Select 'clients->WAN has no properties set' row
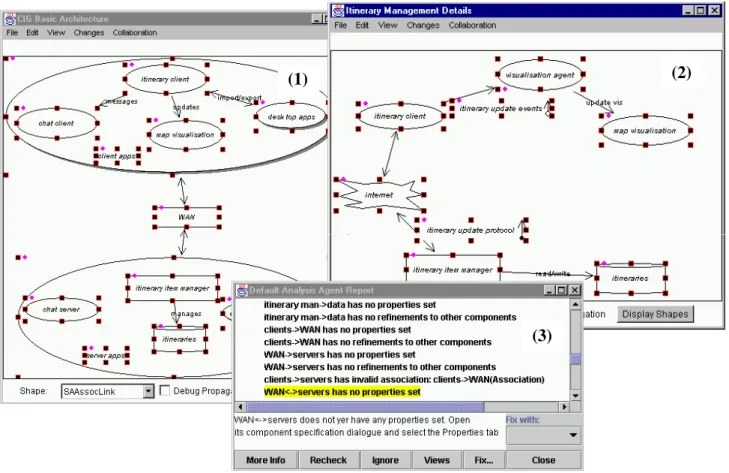This screenshot has width=729, height=473. point(337,330)
